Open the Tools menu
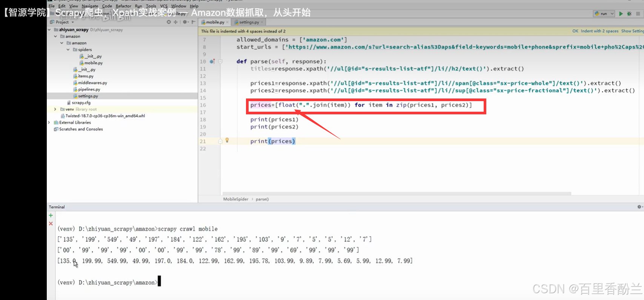This screenshot has height=300, width=644. pos(151,6)
